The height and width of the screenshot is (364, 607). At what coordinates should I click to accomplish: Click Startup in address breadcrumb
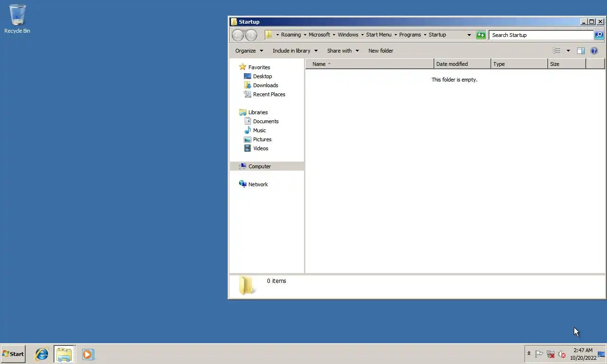coord(437,35)
